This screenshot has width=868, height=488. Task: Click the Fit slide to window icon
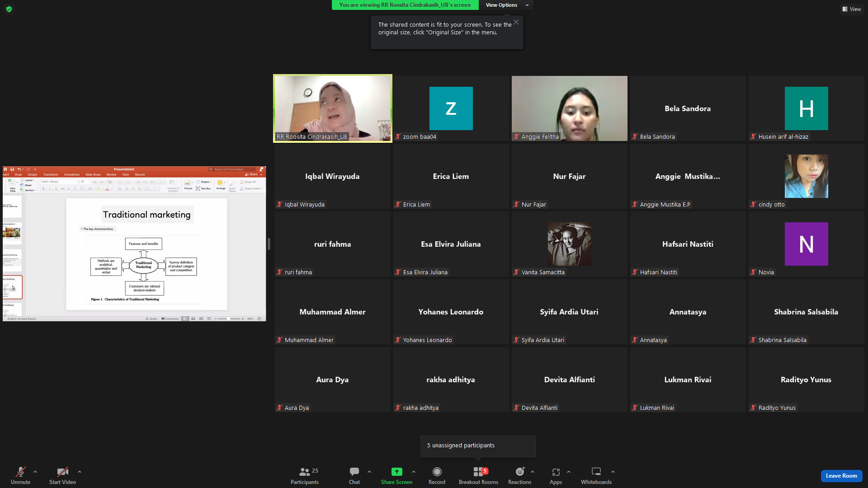(x=259, y=319)
